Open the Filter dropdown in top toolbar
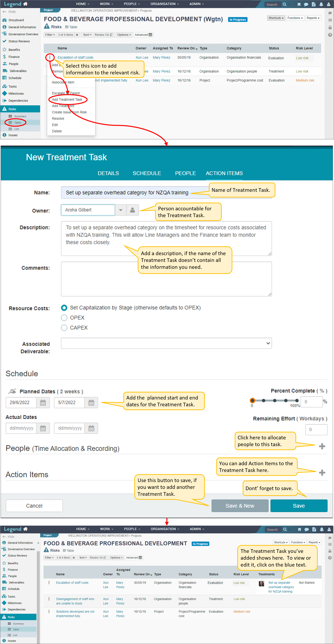Screen dimensions: 334x644 (x=50, y=35)
